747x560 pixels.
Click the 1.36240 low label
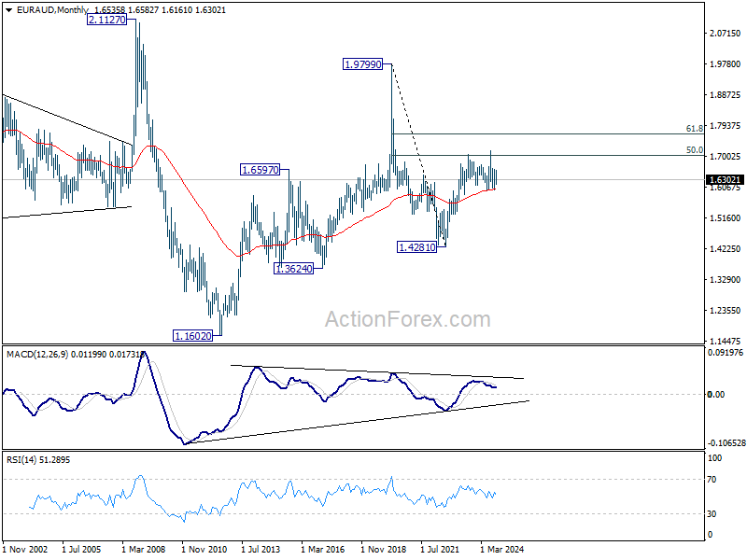click(x=294, y=269)
